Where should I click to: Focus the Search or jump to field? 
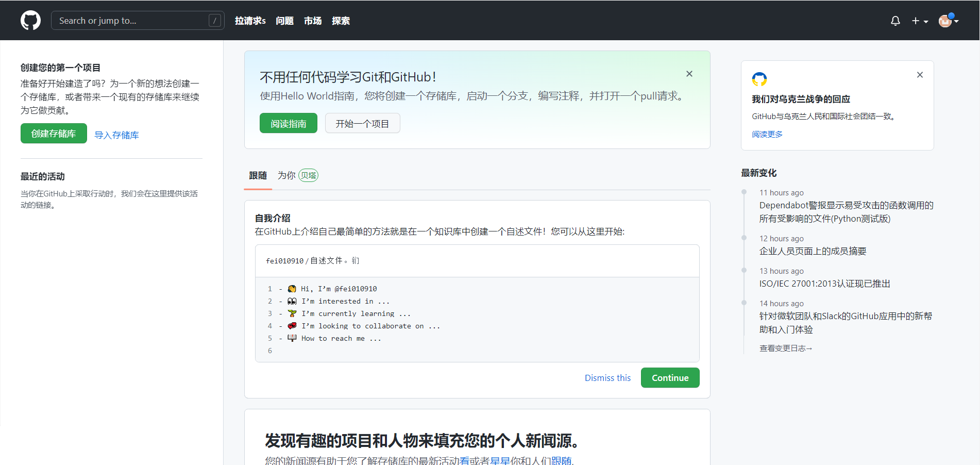pos(138,21)
